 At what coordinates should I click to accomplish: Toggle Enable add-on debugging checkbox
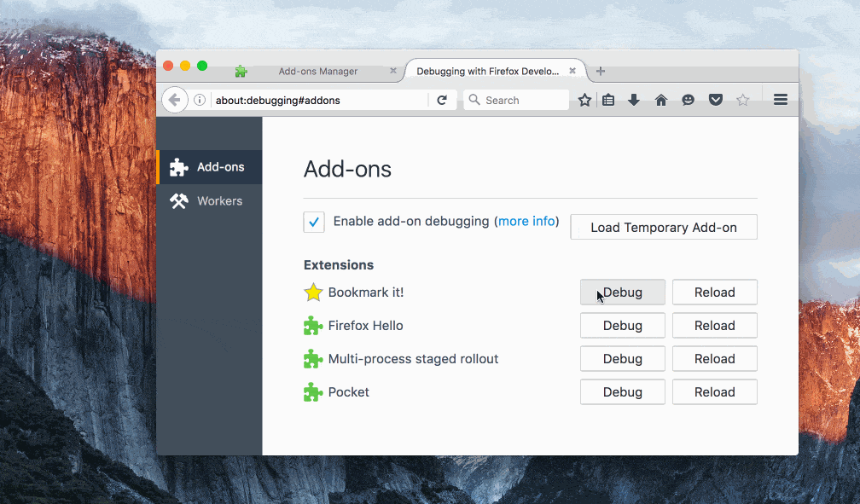click(x=314, y=222)
